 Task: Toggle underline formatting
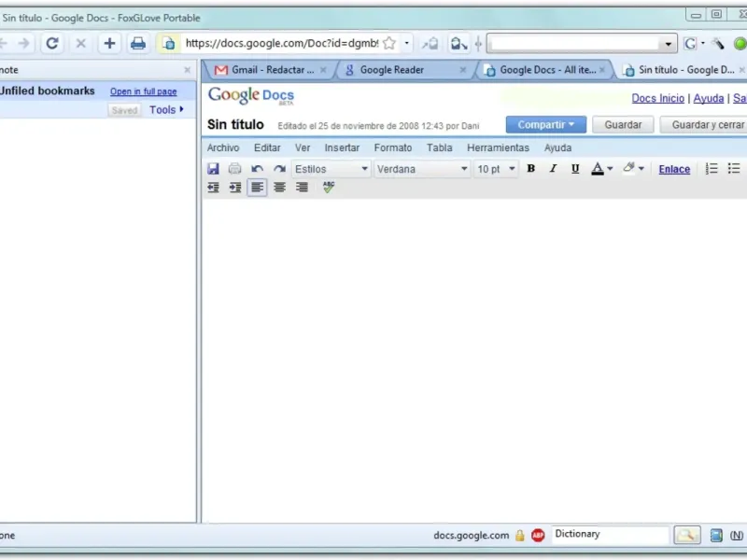click(575, 169)
